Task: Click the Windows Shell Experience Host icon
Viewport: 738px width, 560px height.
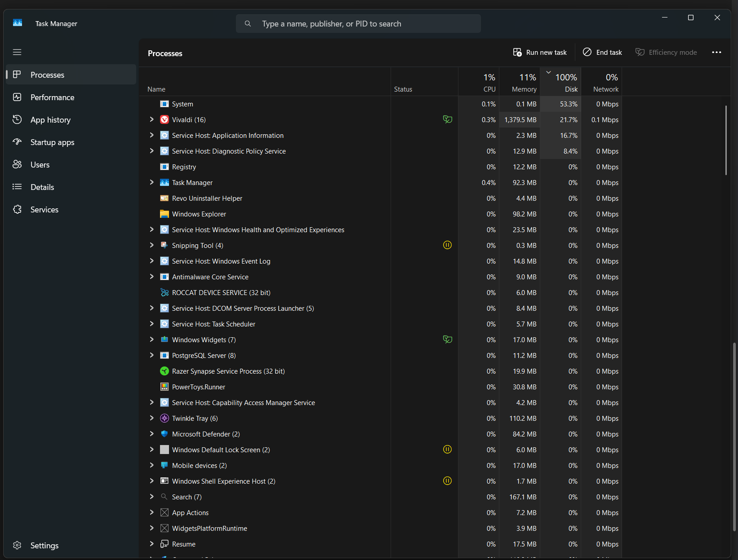Action: click(164, 481)
